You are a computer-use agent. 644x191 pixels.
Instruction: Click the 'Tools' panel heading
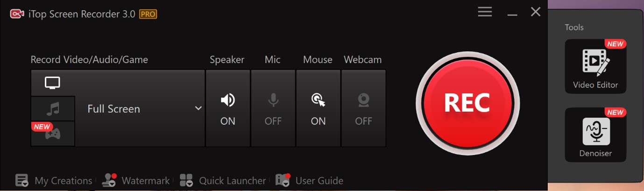574,27
